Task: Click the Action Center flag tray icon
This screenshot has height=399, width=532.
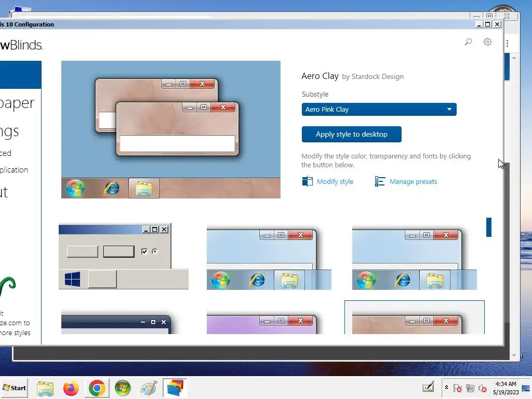Action: pyautogui.click(x=457, y=388)
